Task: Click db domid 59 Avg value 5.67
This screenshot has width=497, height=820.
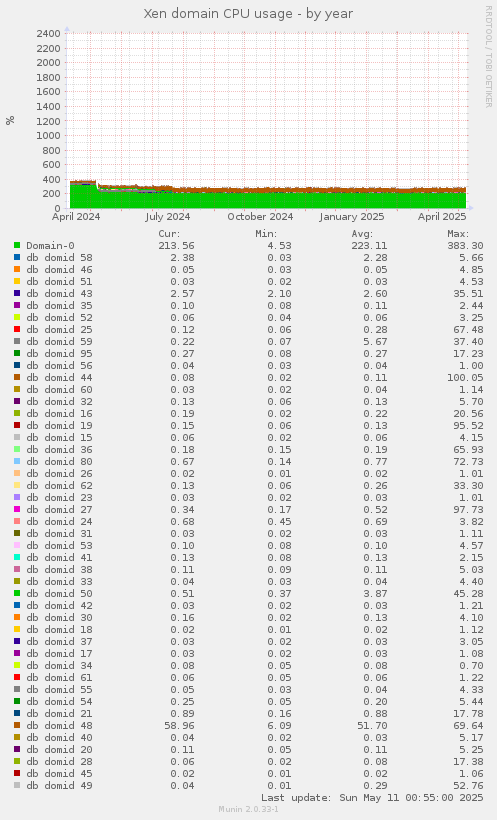Action: 376,341
